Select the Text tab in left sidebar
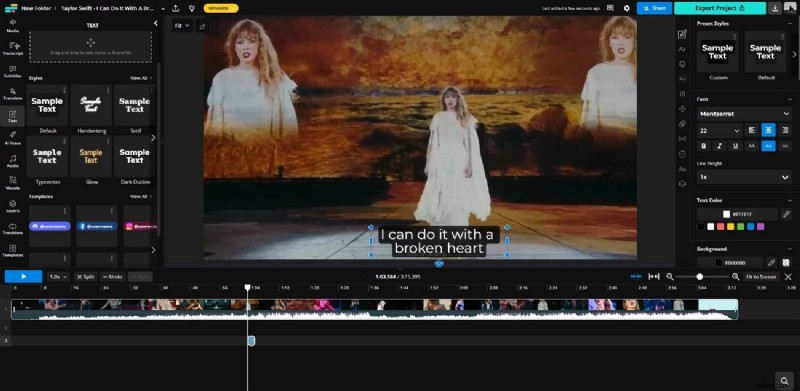Image resolution: width=800 pixels, height=391 pixels. click(13, 116)
